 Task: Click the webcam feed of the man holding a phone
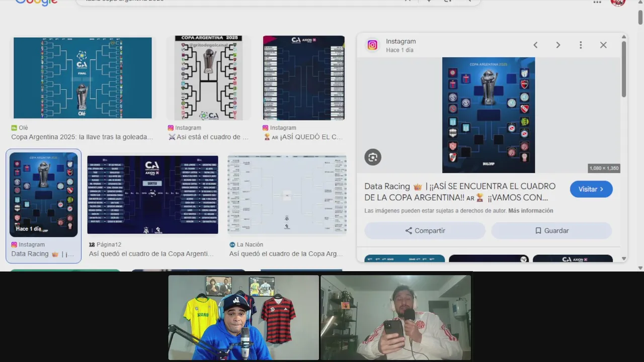coord(396,317)
